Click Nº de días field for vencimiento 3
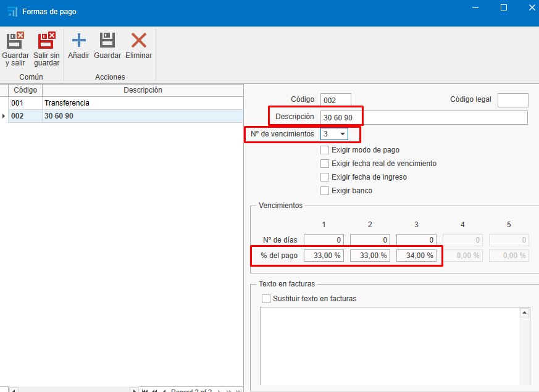The height and width of the screenshot is (392, 539). point(416,240)
